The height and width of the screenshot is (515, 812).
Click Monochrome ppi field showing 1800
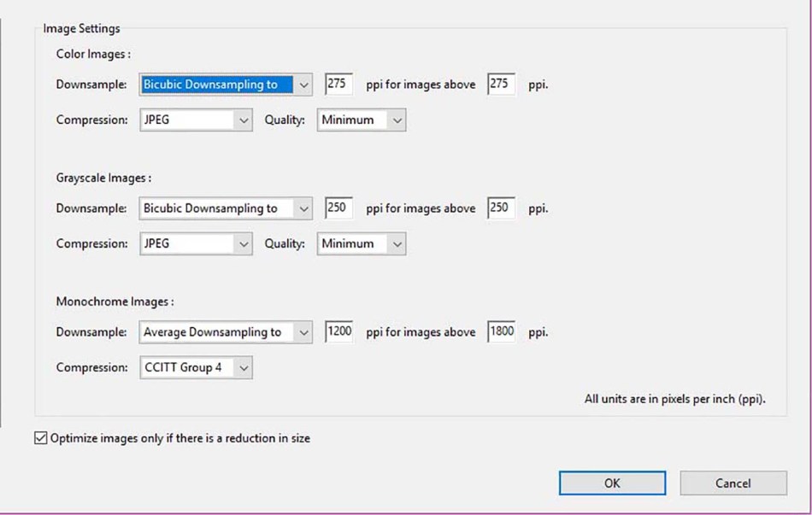click(x=501, y=331)
